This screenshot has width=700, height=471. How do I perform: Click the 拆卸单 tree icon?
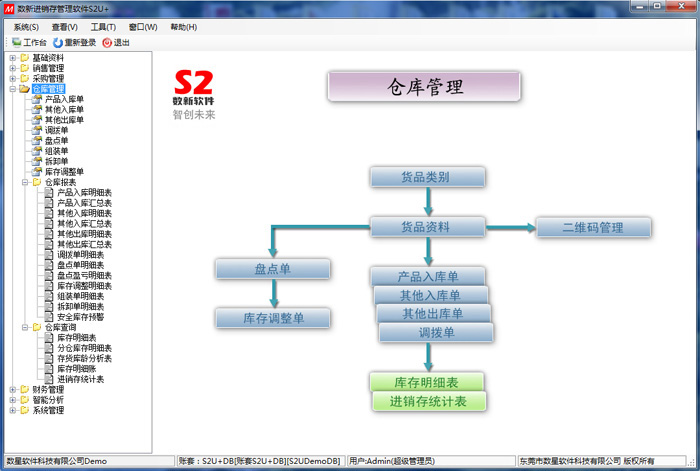coord(37,161)
